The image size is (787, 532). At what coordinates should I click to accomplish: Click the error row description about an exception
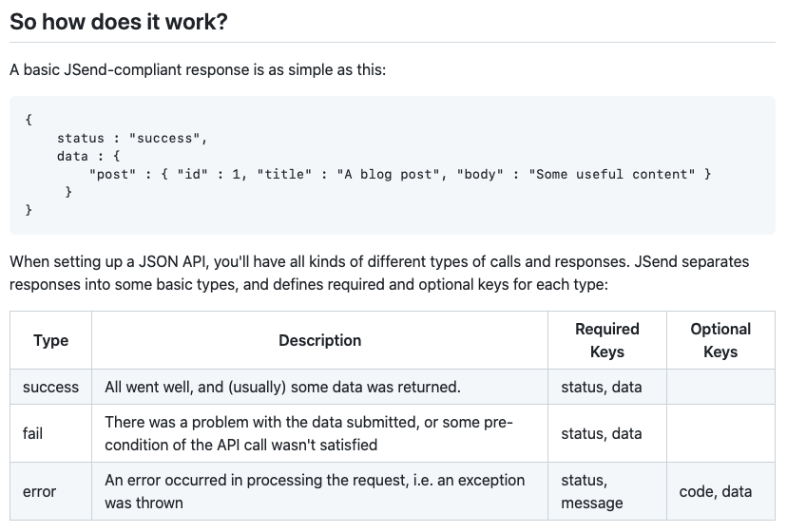319,491
